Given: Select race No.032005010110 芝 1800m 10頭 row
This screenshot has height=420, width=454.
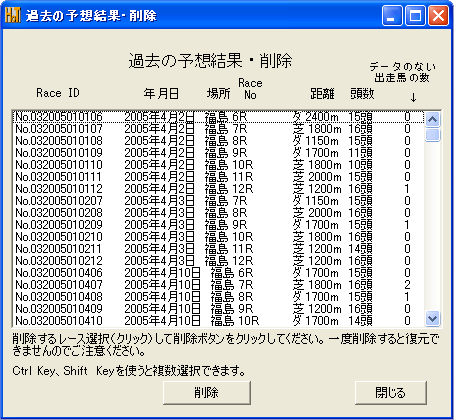Looking at the screenshot, I should (x=218, y=165).
